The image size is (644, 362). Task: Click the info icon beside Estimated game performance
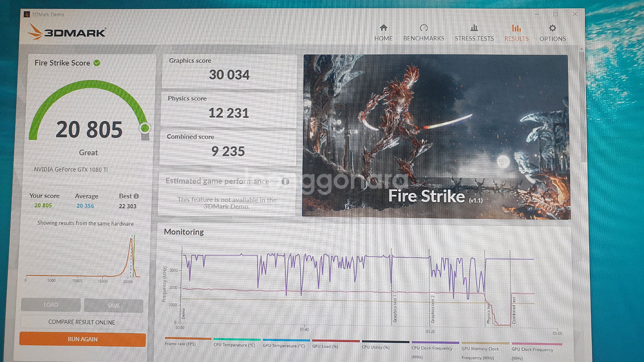coord(285,181)
